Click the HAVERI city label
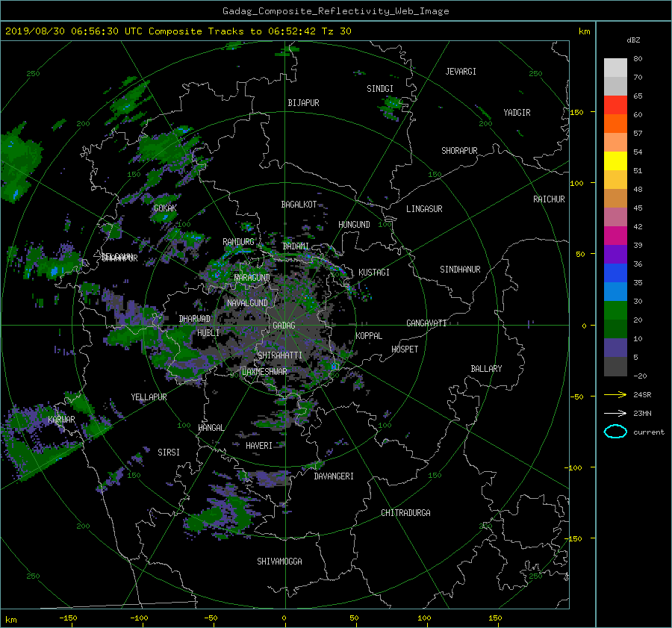This screenshot has width=672, height=628. (259, 446)
